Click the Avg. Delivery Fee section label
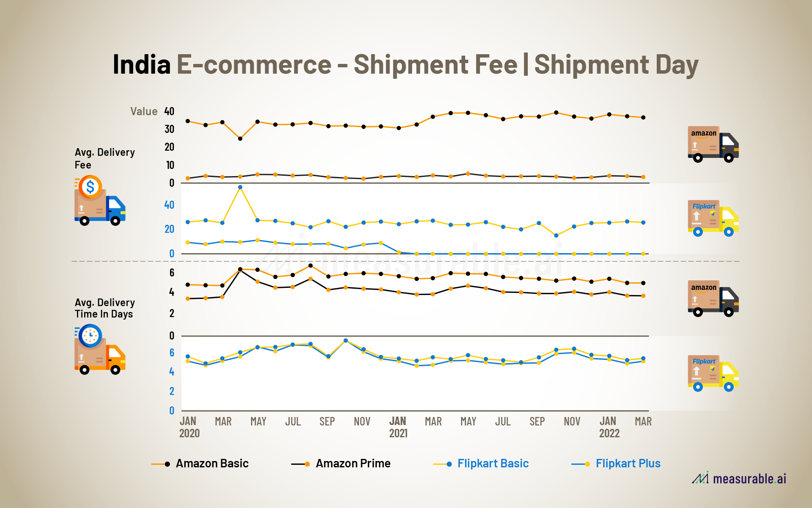This screenshot has height=508, width=812. (104, 158)
